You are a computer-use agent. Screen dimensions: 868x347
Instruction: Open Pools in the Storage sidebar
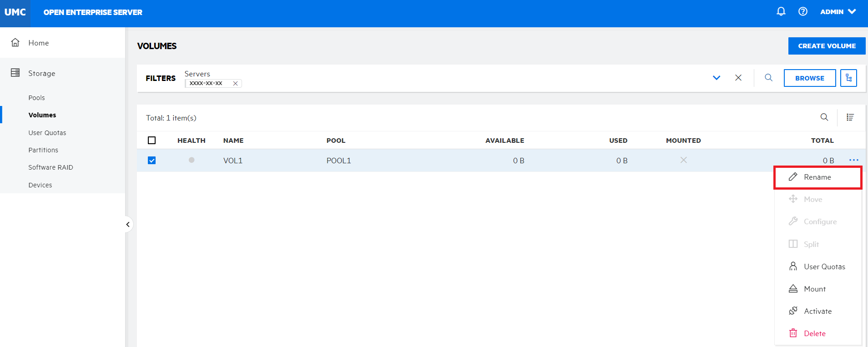pos(36,98)
